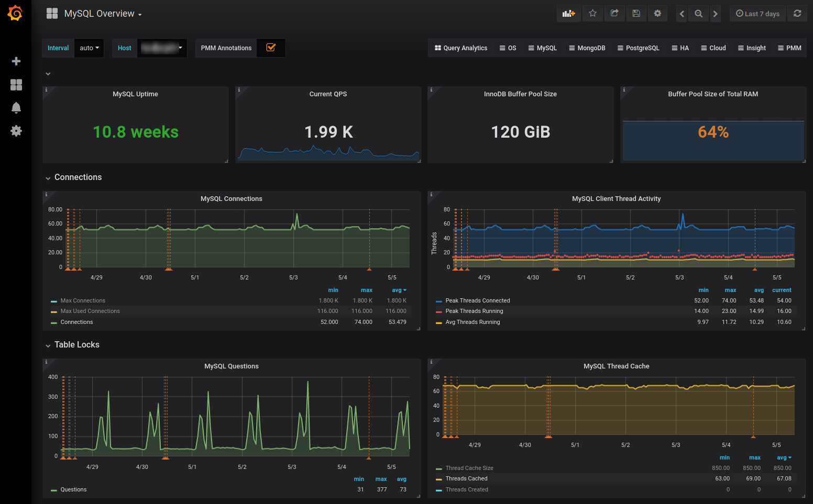Screen dimensions: 813x504
Task: Show info for MySQL Uptime panel
Action: pos(46,90)
